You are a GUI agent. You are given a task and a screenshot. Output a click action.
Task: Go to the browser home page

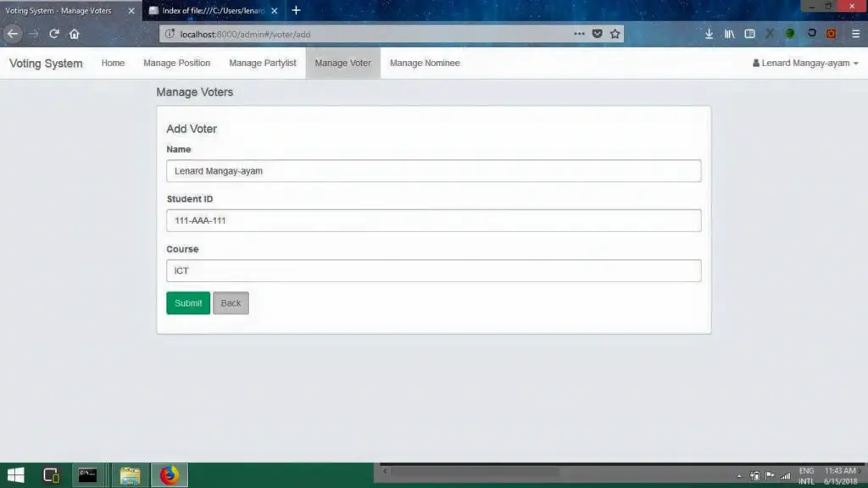coord(75,34)
